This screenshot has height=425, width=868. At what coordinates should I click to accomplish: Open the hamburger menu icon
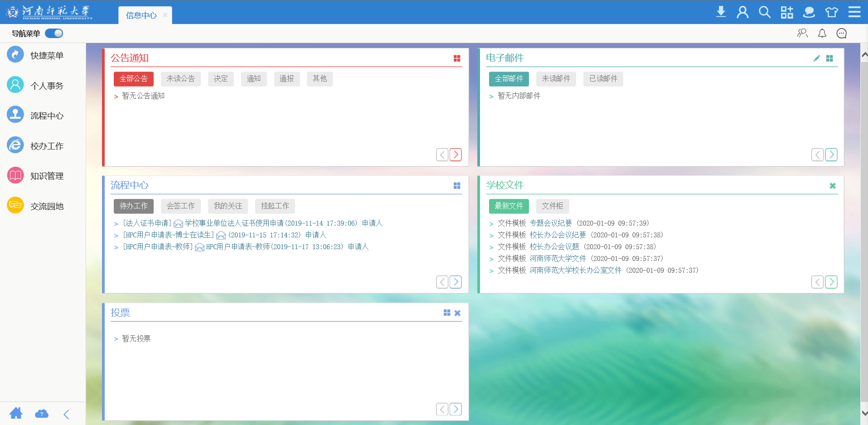point(854,12)
